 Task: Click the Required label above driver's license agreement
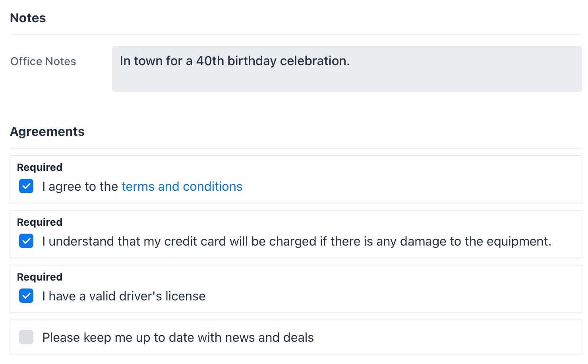40,277
